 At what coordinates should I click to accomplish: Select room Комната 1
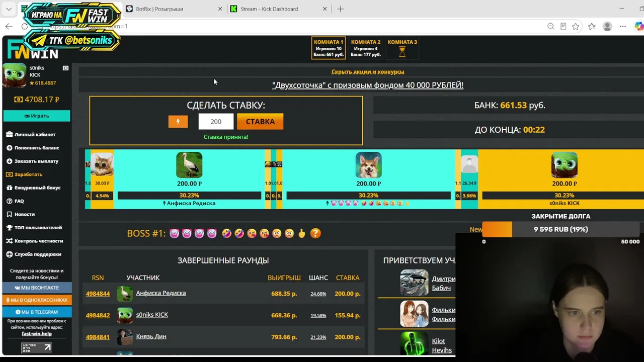click(x=329, y=48)
